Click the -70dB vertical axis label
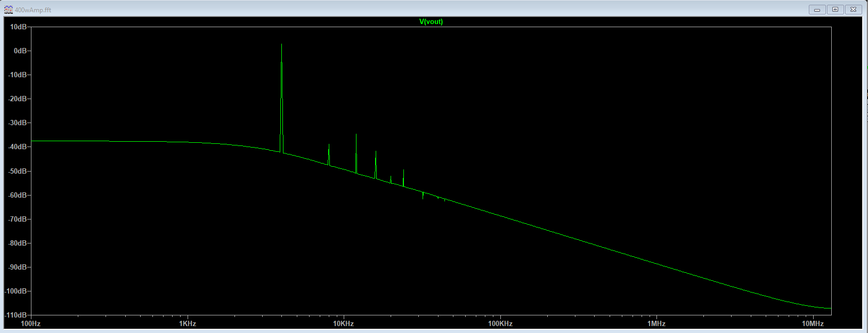This screenshot has height=333, width=868. pyautogui.click(x=18, y=219)
